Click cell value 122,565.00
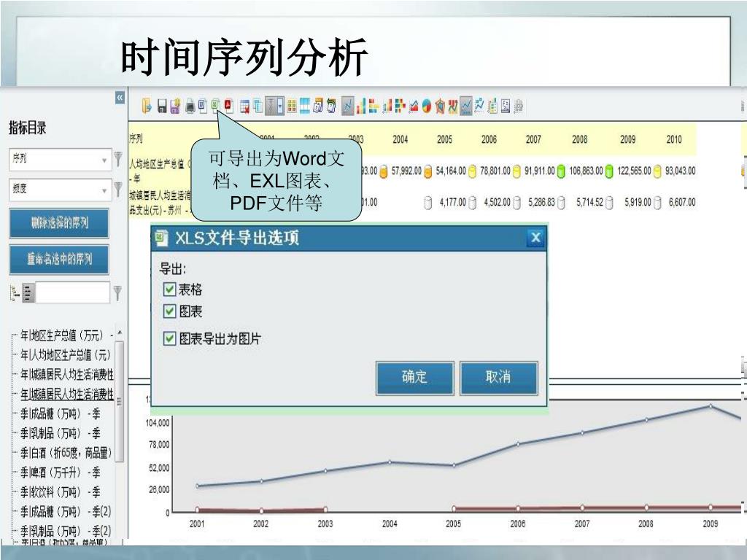This screenshot has height=560, width=747. coord(634,171)
